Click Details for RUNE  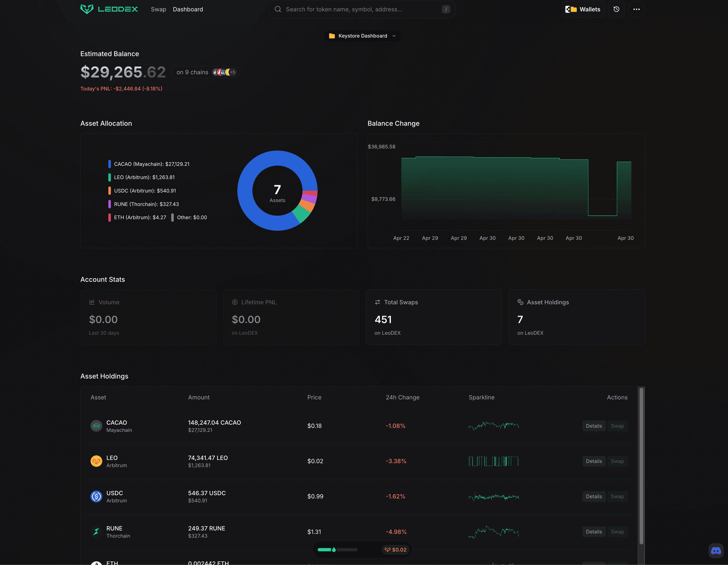pyautogui.click(x=594, y=532)
